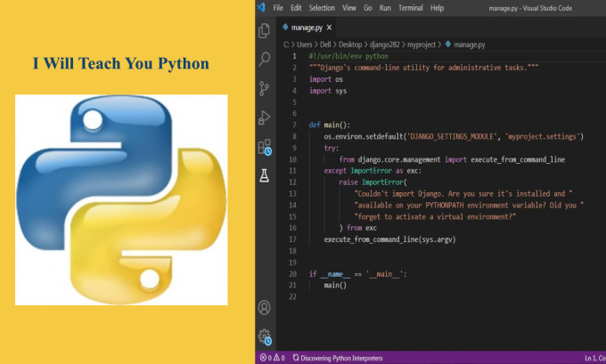Open the View menu

(349, 8)
